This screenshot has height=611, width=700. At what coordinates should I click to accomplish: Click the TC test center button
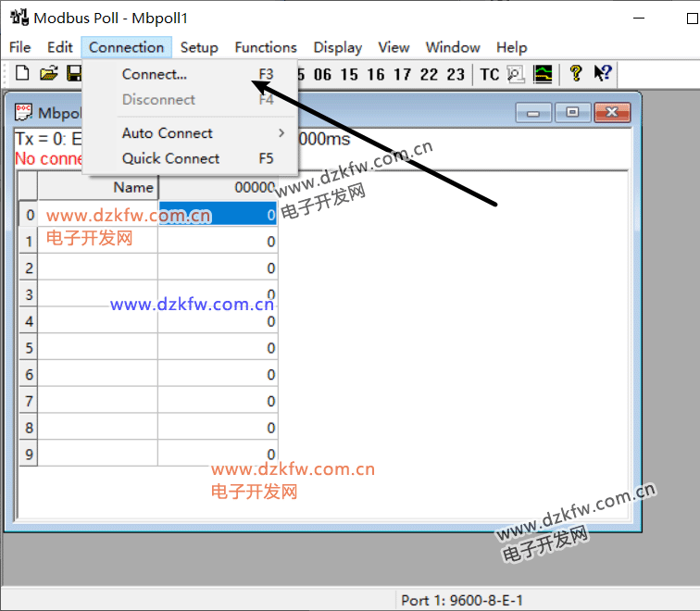coord(489,75)
